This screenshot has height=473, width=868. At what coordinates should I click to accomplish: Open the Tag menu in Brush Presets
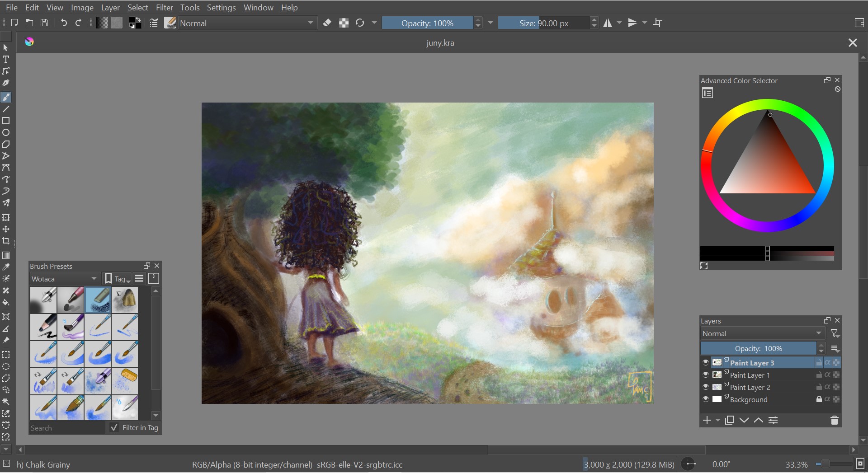[x=118, y=279]
